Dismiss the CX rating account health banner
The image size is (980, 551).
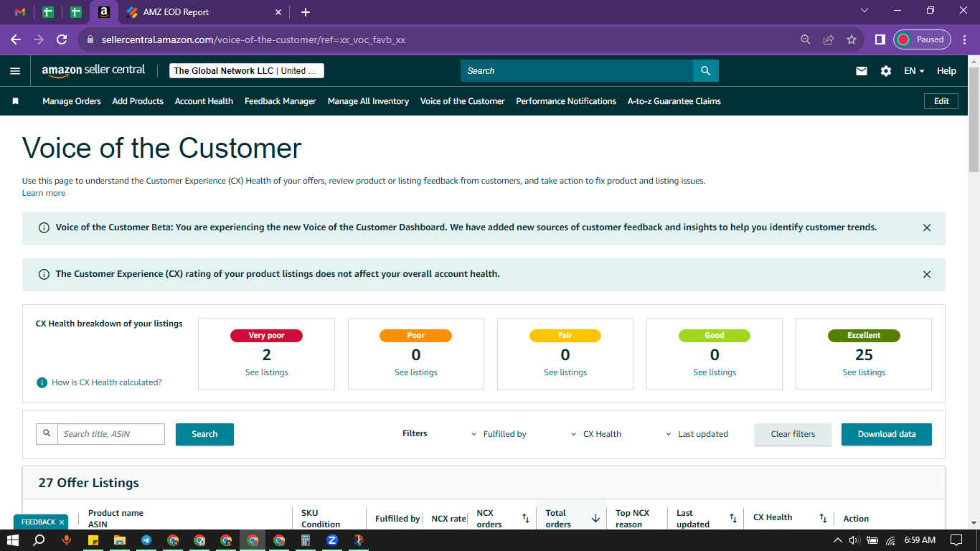927,275
